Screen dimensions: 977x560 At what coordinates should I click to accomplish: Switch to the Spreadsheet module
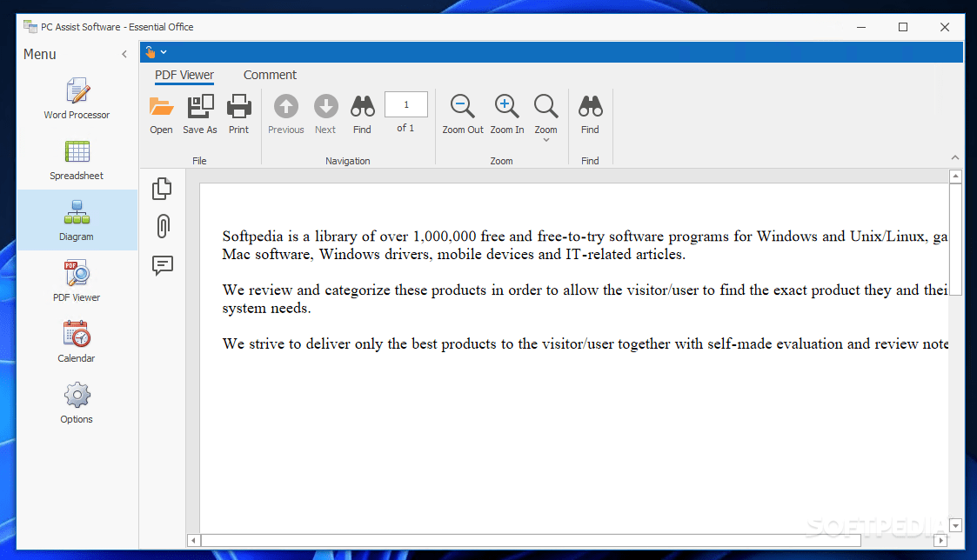pos(76,158)
